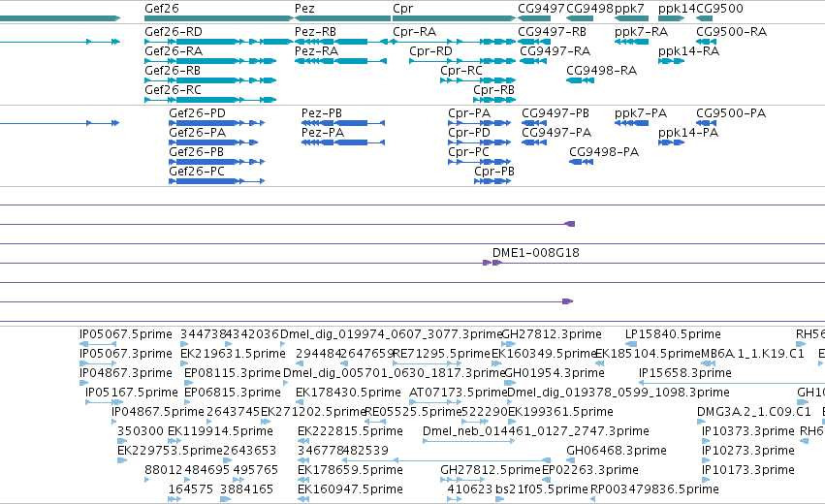Click the DME1-008G18 feature label
Viewport: 825px width, 504px height.
pos(535,253)
